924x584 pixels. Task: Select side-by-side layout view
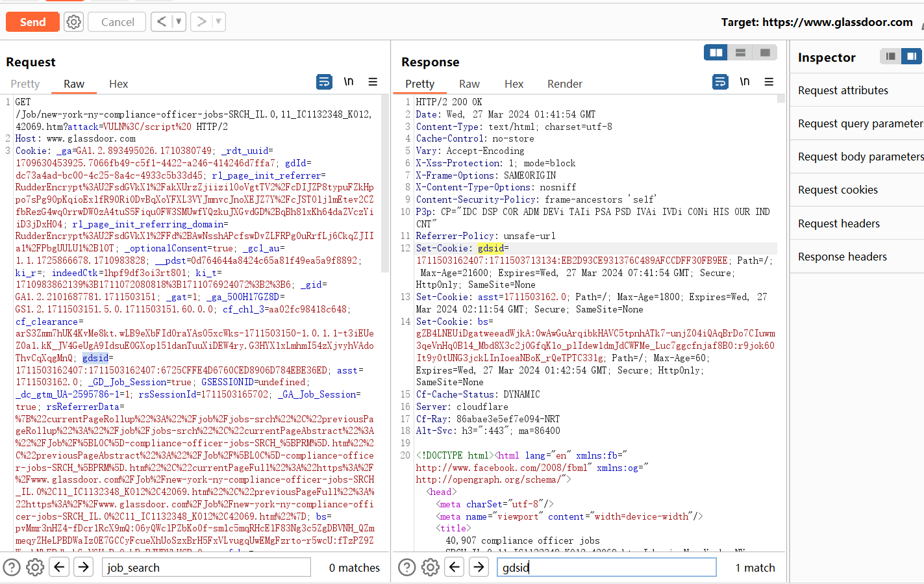tap(716, 53)
